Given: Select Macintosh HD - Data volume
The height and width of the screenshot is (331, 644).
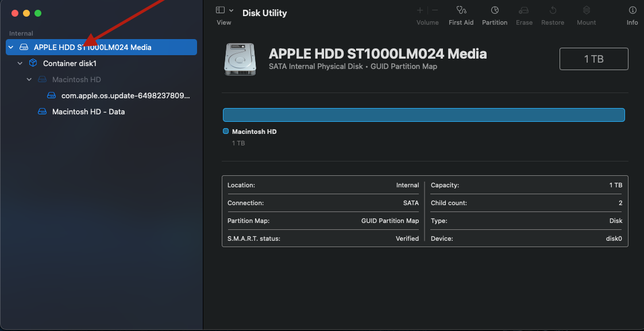Looking at the screenshot, I should click(88, 111).
